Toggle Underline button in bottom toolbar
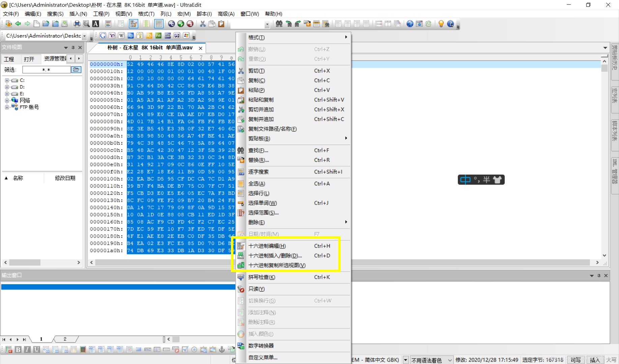The image size is (619, 364). tap(36, 350)
